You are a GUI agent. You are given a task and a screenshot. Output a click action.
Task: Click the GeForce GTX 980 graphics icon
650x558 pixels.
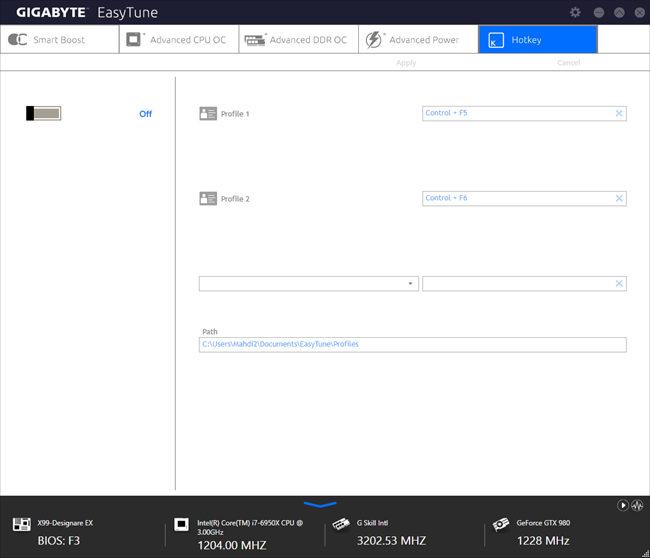(501, 524)
